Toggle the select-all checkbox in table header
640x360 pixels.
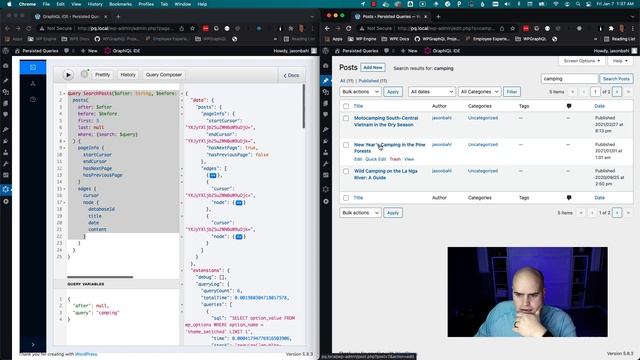[346, 106]
